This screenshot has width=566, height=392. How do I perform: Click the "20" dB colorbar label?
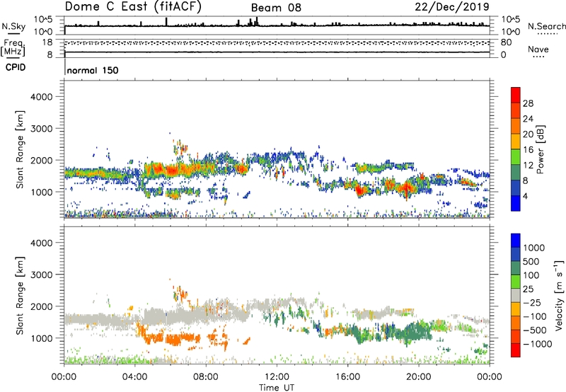click(x=528, y=134)
